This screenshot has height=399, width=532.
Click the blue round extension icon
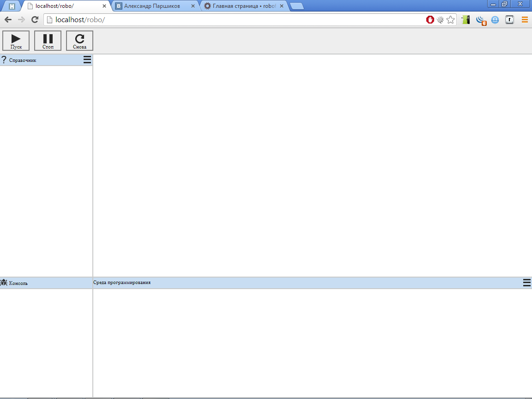coord(495,20)
